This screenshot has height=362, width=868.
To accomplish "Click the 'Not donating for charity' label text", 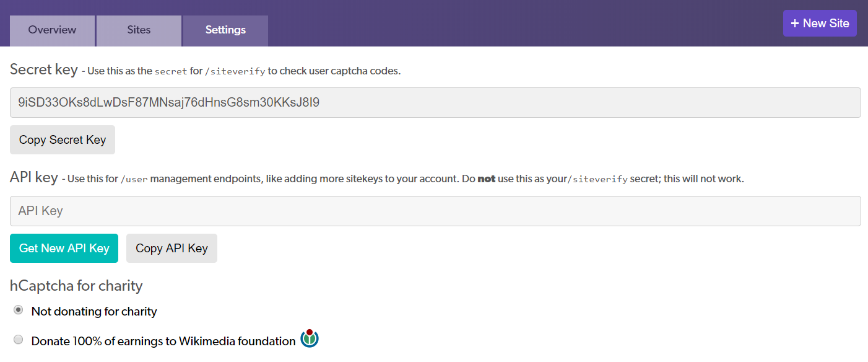I will (x=94, y=311).
